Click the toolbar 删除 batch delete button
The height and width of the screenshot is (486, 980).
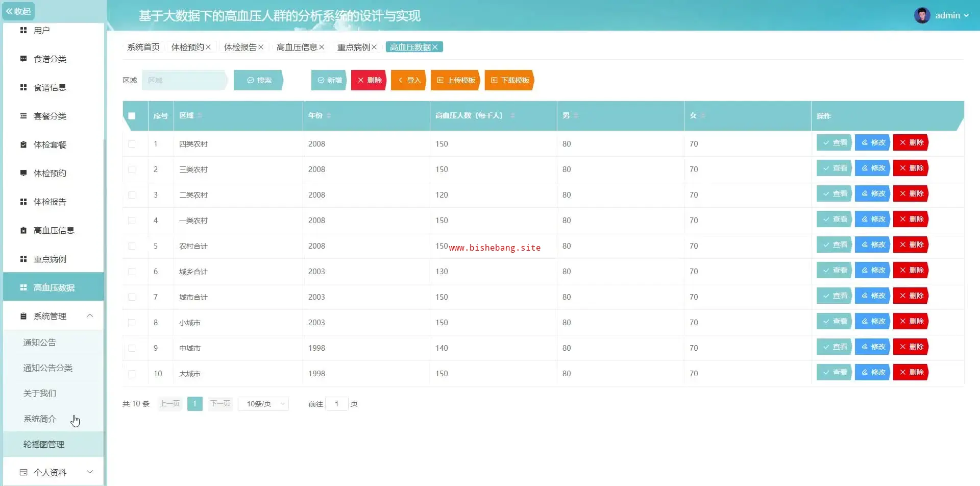pos(369,80)
